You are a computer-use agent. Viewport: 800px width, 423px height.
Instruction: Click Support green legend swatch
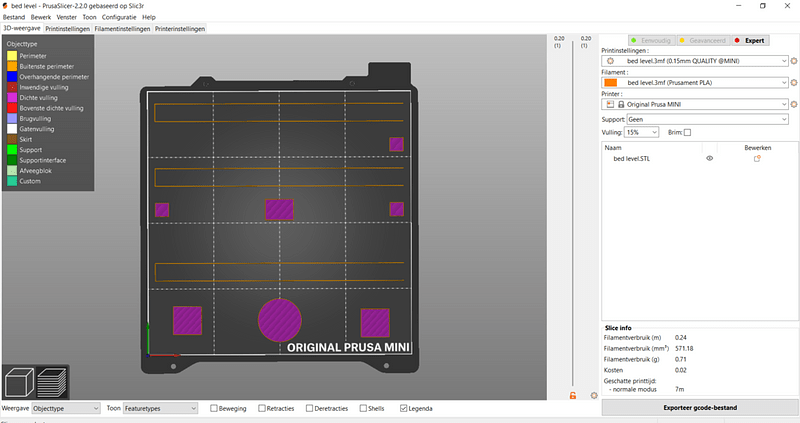[12, 150]
